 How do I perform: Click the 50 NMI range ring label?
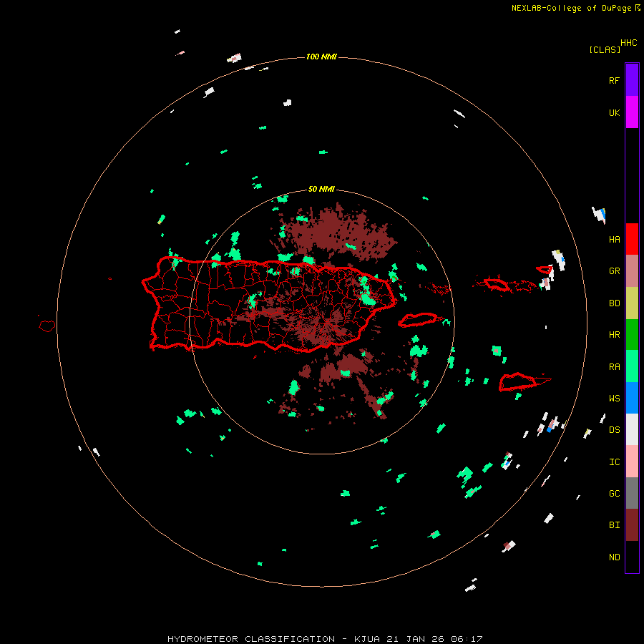coord(321,190)
